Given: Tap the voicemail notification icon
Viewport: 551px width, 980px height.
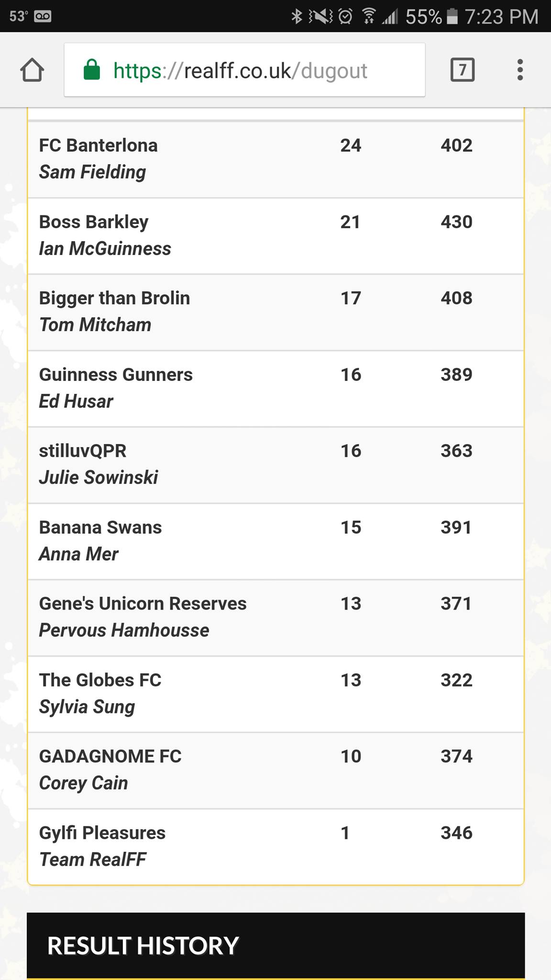Looking at the screenshot, I should point(43,16).
